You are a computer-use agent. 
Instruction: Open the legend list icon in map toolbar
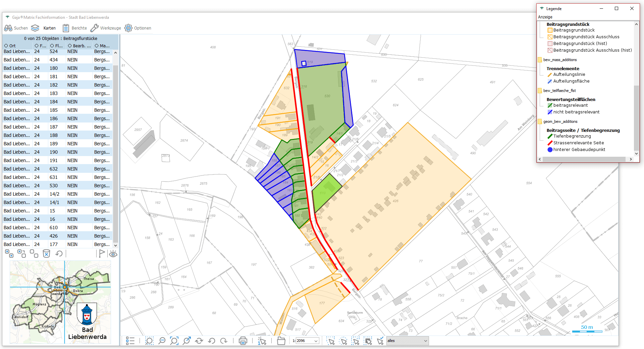(130, 341)
